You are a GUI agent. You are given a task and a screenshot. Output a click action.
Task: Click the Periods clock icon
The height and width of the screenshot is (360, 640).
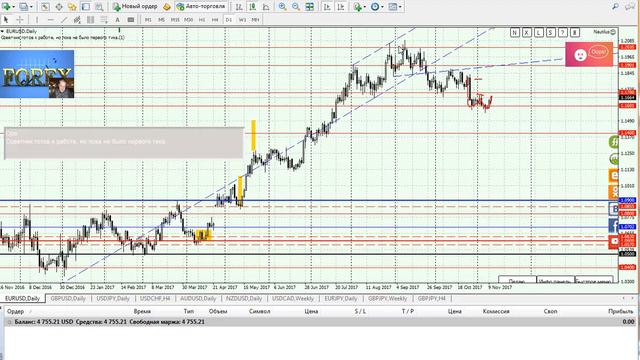click(x=375, y=7)
